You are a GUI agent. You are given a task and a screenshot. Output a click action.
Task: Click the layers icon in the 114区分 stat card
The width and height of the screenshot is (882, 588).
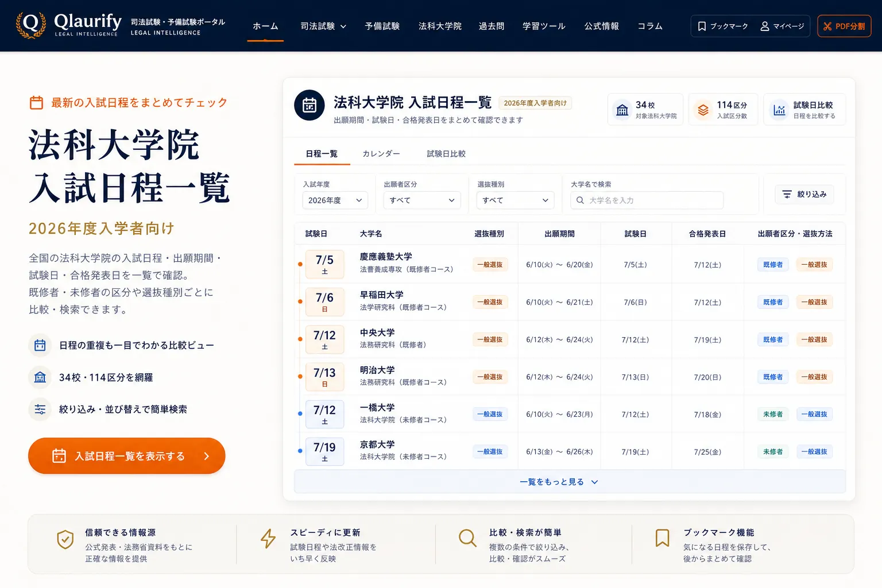(x=703, y=110)
